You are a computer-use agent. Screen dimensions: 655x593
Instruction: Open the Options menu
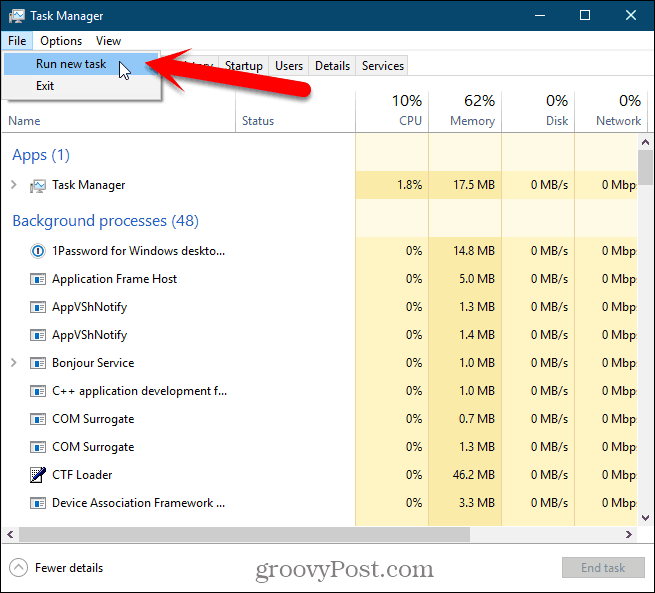(x=61, y=41)
